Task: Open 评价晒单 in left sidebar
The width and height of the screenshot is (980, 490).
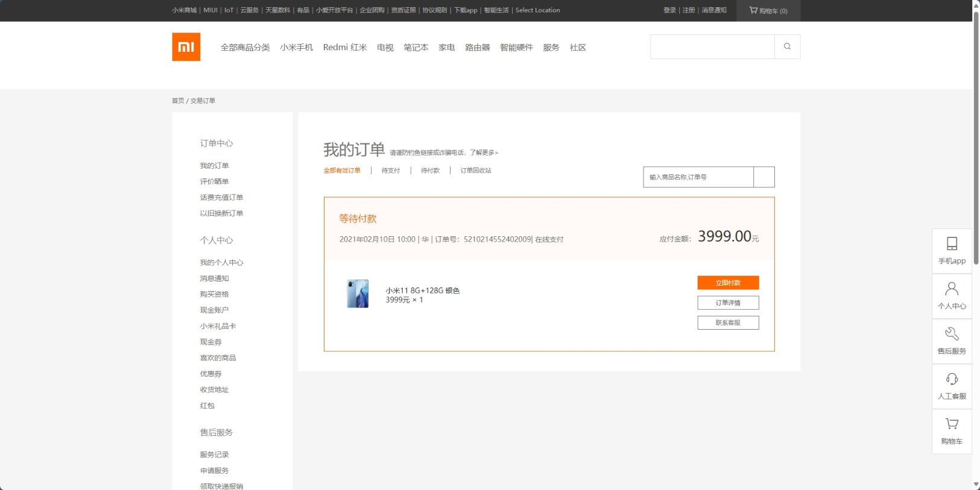Action: pyautogui.click(x=215, y=181)
